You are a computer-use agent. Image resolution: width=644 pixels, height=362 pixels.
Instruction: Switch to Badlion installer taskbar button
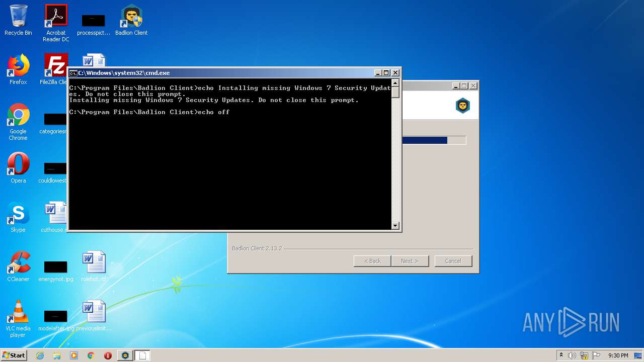tap(125, 355)
